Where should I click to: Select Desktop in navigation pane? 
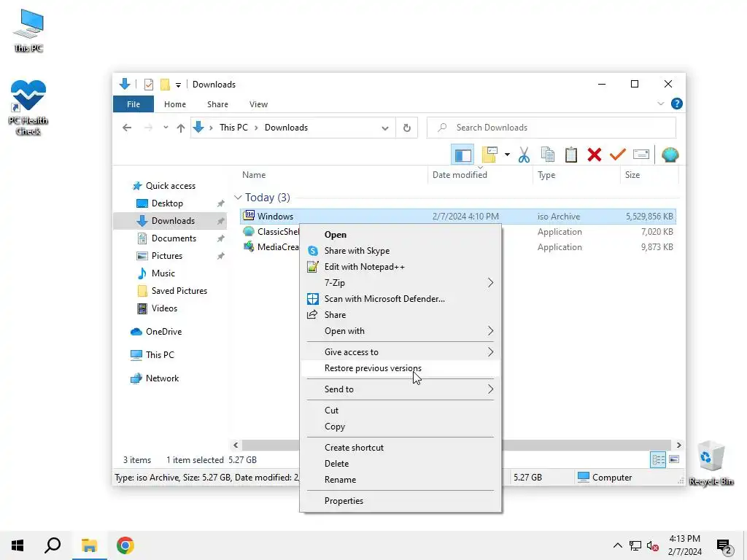pos(167,203)
